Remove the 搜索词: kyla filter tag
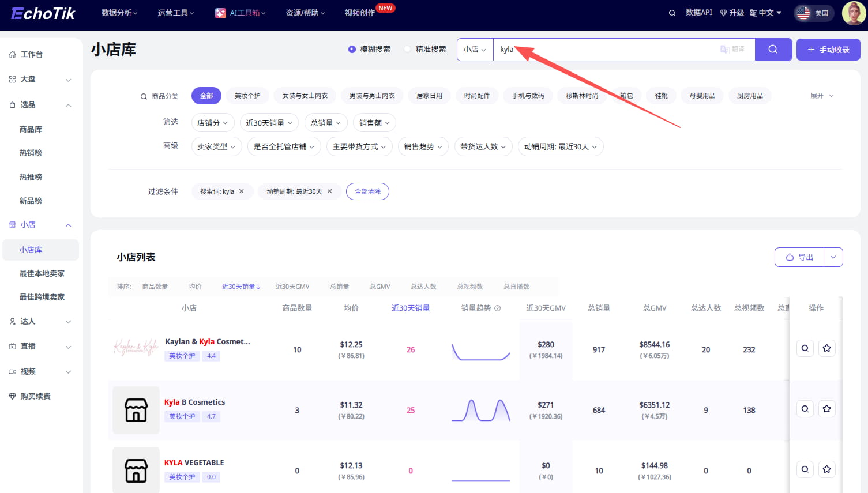 coord(241,191)
